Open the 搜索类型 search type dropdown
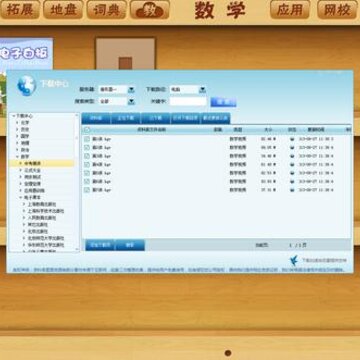Screen dimensions: 360x360 coord(131,101)
